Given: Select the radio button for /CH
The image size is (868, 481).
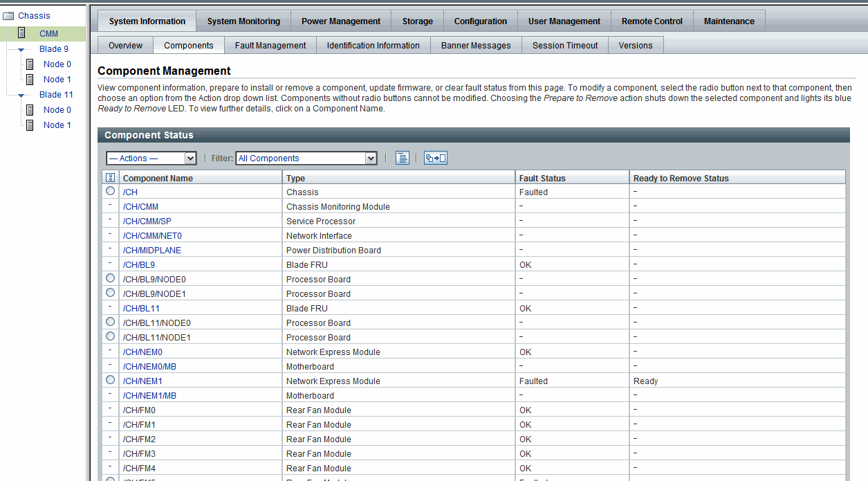Looking at the screenshot, I should click(111, 191).
